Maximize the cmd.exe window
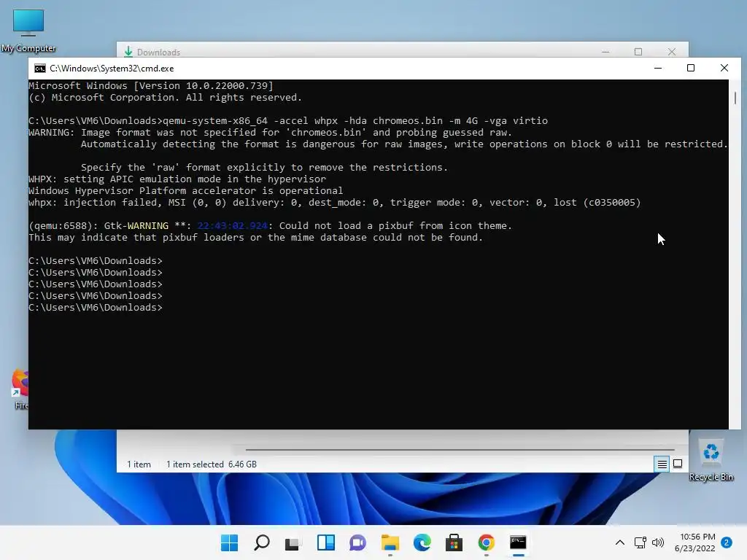 pyautogui.click(x=691, y=68)
